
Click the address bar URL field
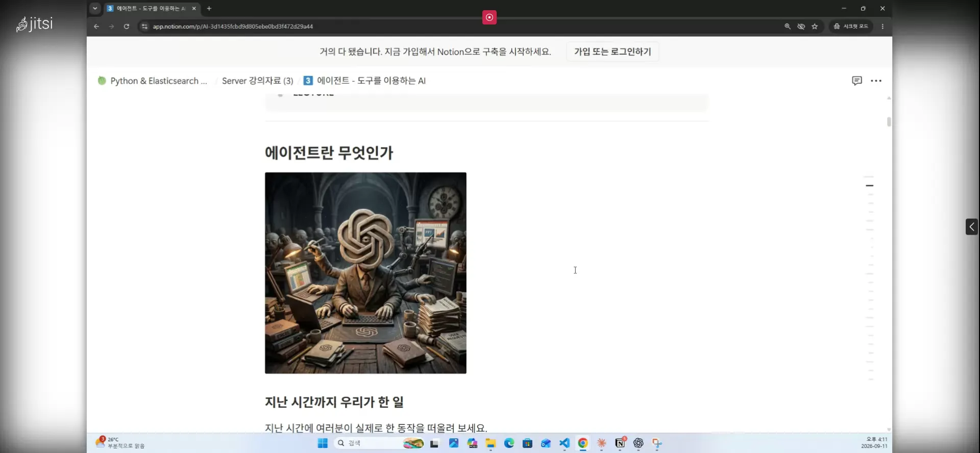(x=459, y=27)
